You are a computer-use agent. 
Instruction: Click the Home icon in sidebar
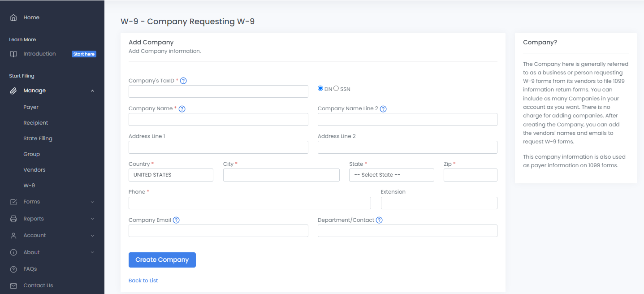coord(13,17)
